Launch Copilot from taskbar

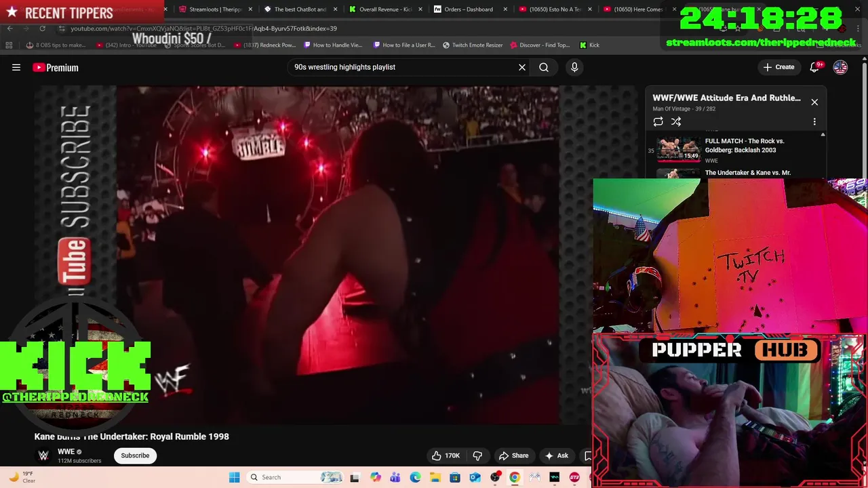[x=376, y=477]
